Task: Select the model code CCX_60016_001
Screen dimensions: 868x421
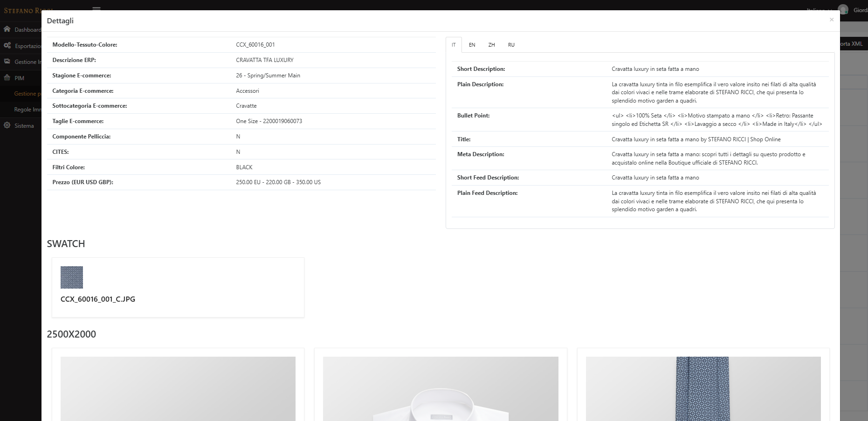Action: (x=255, y=45)
